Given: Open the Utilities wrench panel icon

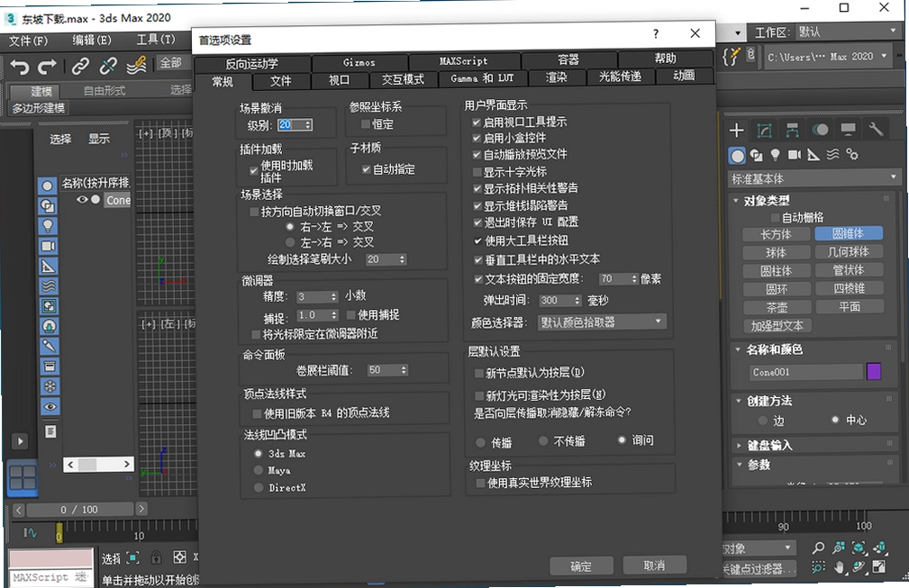Looking at the screenshot, I should [876, 129].
